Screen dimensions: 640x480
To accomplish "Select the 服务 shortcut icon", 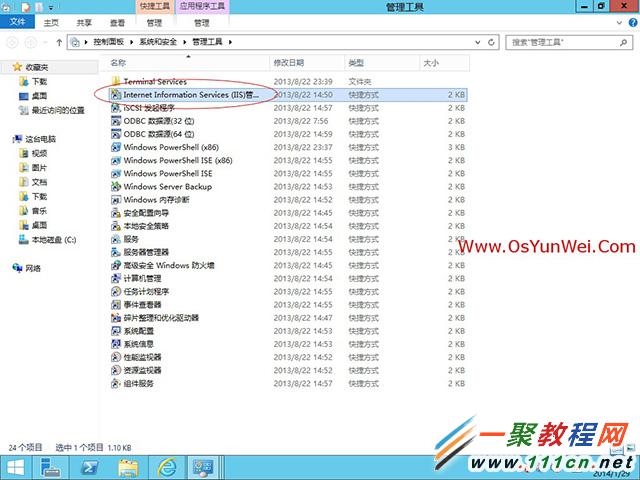I will click(116, 239).
